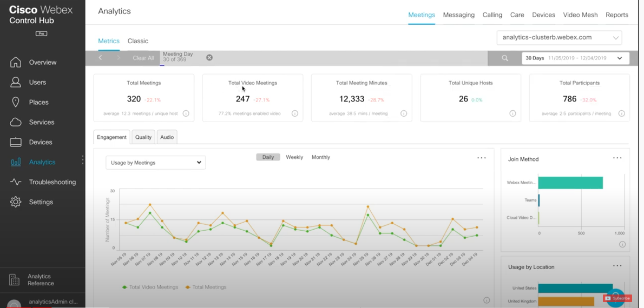Viewport: 644px width, 308px height.
Task: Click the Analytics Reference building icon
Action: click(15, 280)
